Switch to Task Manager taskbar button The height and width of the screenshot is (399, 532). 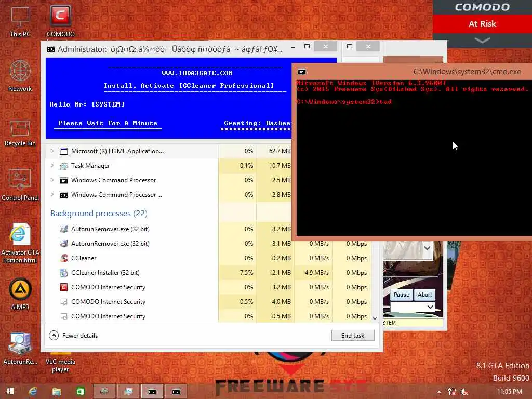[128, 392]
